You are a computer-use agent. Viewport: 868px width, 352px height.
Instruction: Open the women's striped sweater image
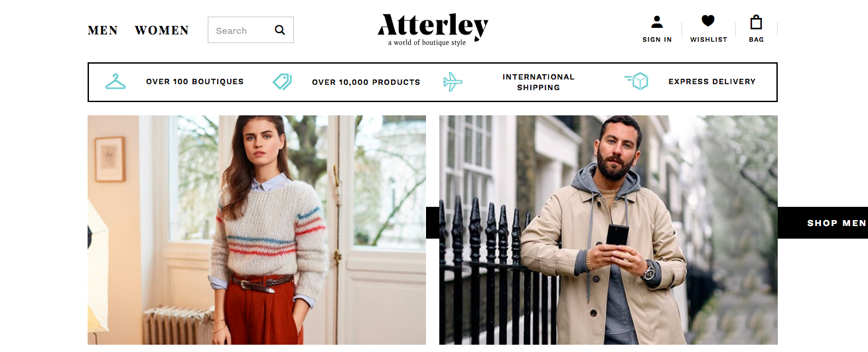(x=257, y=230)
